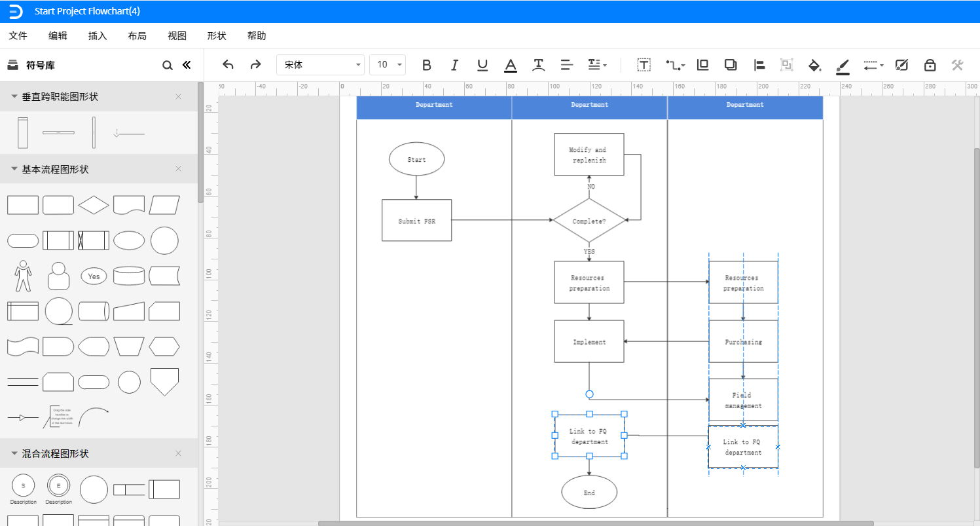Pick the vertical swimlane shape
The width and height of the screenshot is (980, 526).
(x=23, y=133)
